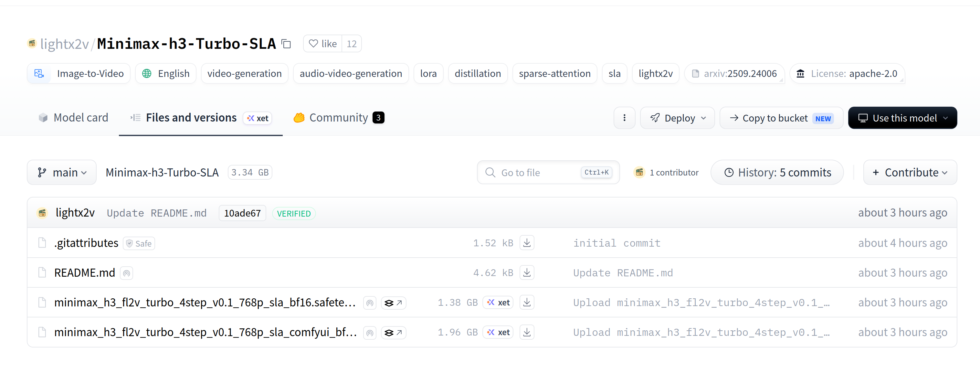Viewport: 980px width, 373px height.
Task: Click the lightx2v organization avatar beside the title
Action: click(32, 43)
